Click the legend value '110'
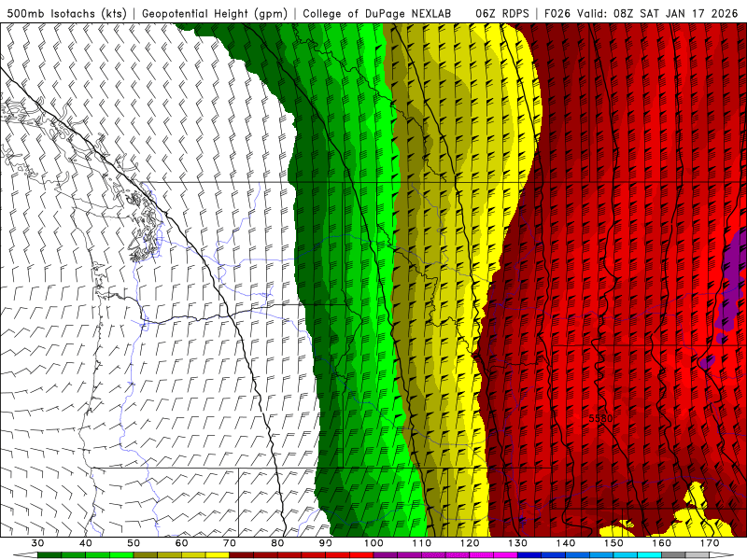This screenshot has height=560, width=747. (x=422, y=543)
